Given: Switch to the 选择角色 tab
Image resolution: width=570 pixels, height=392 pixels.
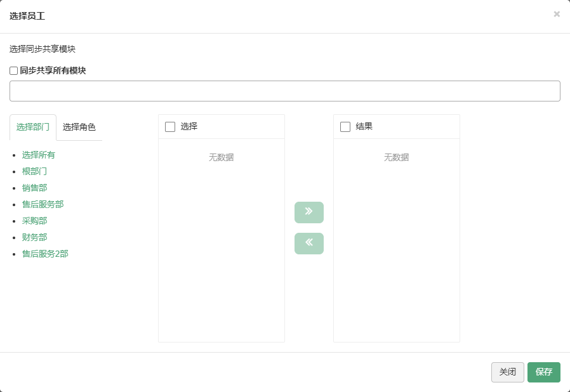Looking at the screenshot, I should point(79,127).
